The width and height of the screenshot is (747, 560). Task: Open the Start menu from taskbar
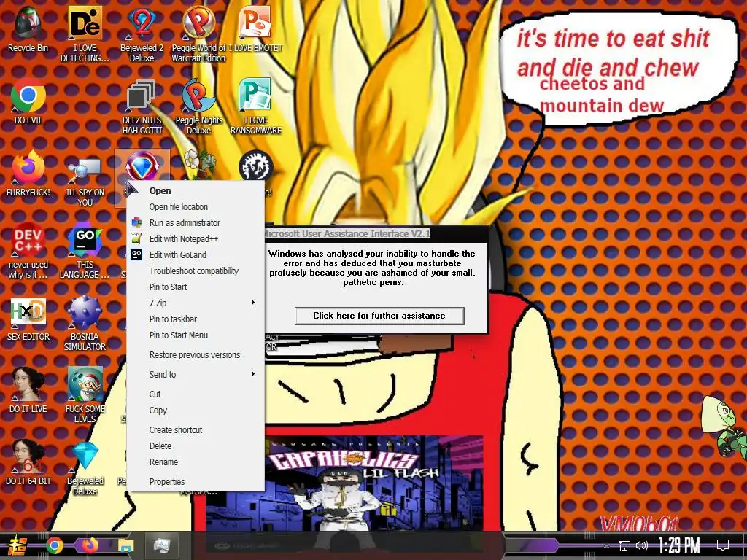tap(18, 545)
